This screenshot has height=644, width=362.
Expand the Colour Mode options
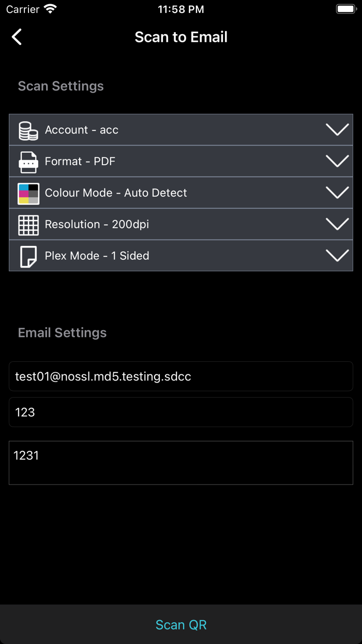click(x=337, y=192)
